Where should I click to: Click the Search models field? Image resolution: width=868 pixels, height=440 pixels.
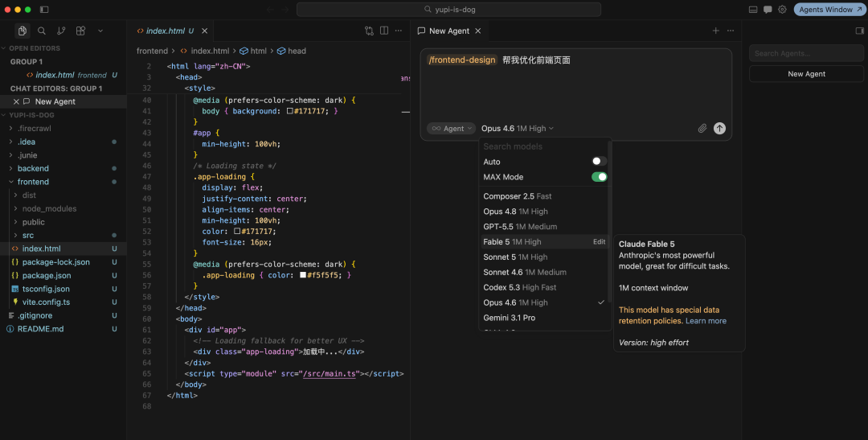point(542,146)
